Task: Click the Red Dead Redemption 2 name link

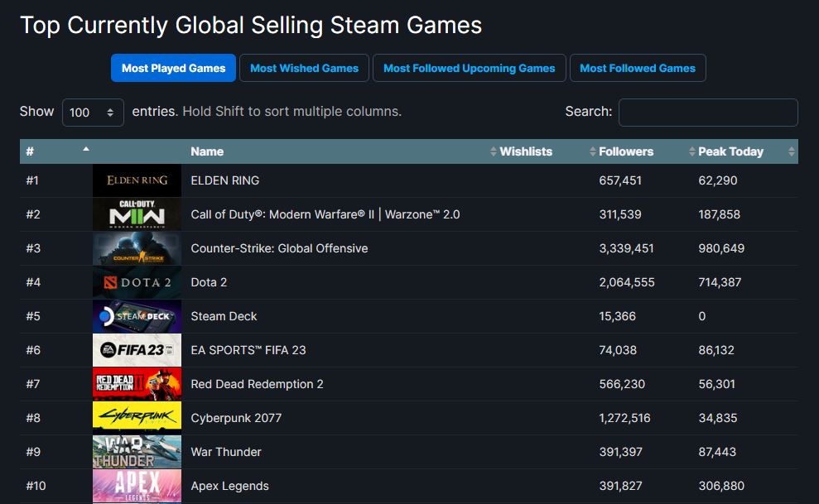Action: tap(257, 384)
